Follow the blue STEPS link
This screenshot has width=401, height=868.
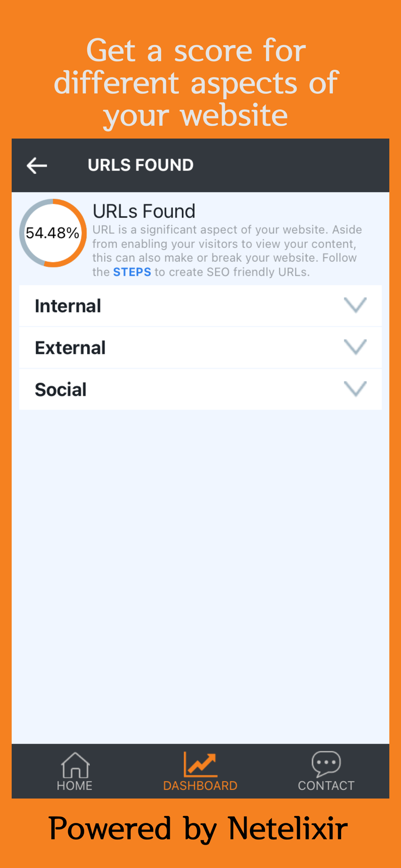click(x=132, y=272)
